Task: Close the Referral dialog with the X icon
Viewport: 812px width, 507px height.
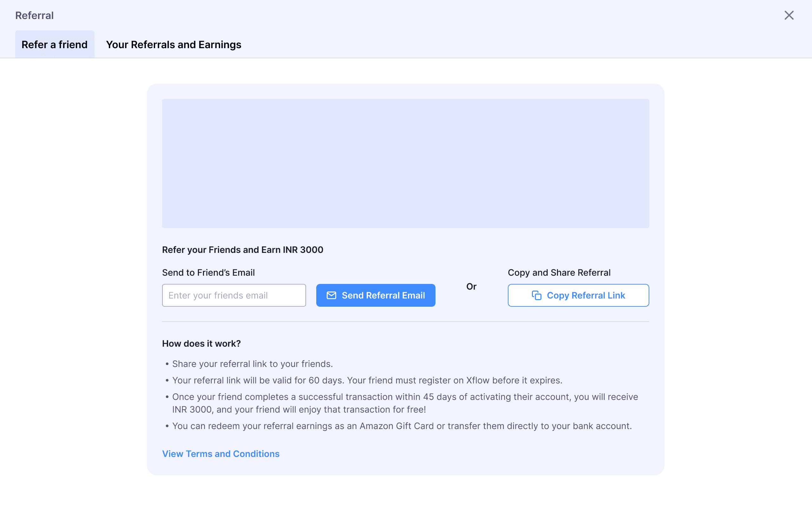Action: pos(789,16)
